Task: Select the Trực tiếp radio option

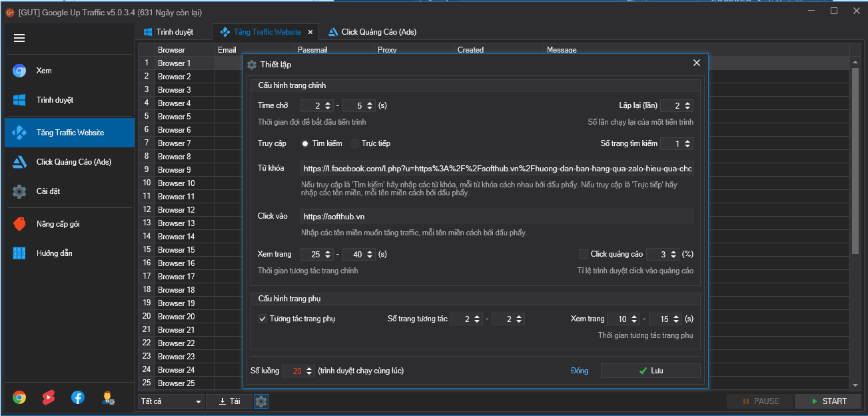Action: tap(354, 144)
